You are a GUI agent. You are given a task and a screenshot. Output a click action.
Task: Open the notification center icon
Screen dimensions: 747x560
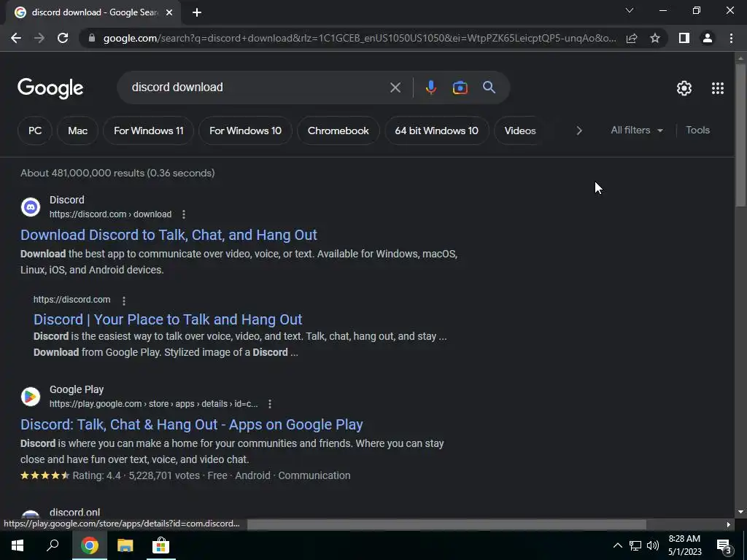pyautogui.click(x=724, y=547)
